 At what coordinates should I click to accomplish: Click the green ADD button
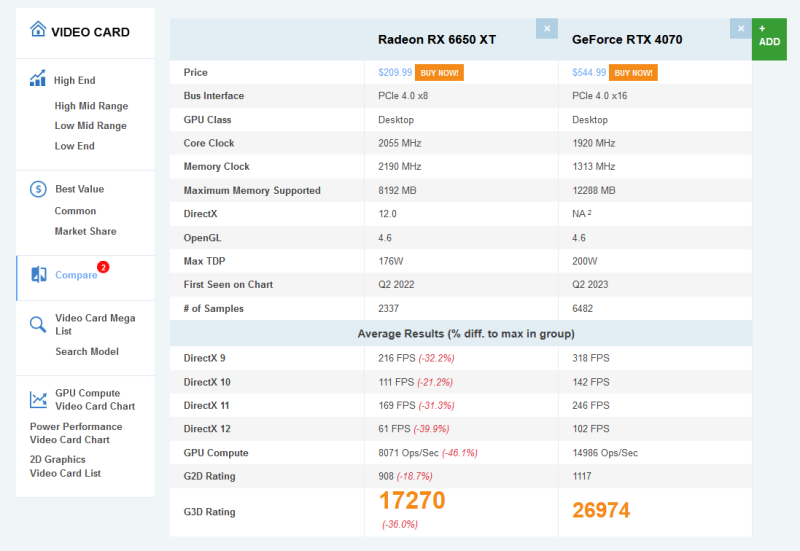769,39
